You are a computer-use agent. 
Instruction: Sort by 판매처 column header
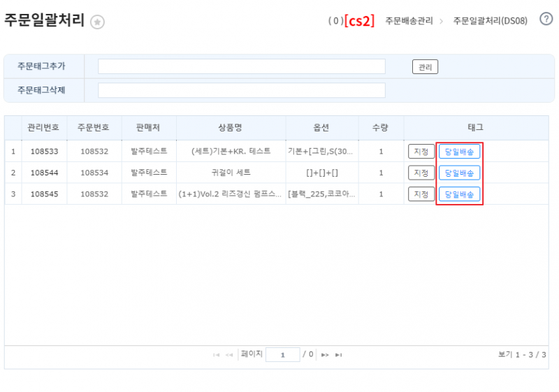(148, 128)
